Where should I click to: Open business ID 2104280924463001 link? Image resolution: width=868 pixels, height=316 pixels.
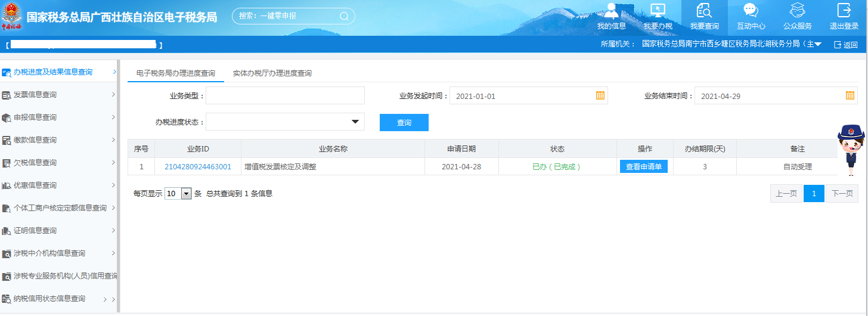point(198,167)
